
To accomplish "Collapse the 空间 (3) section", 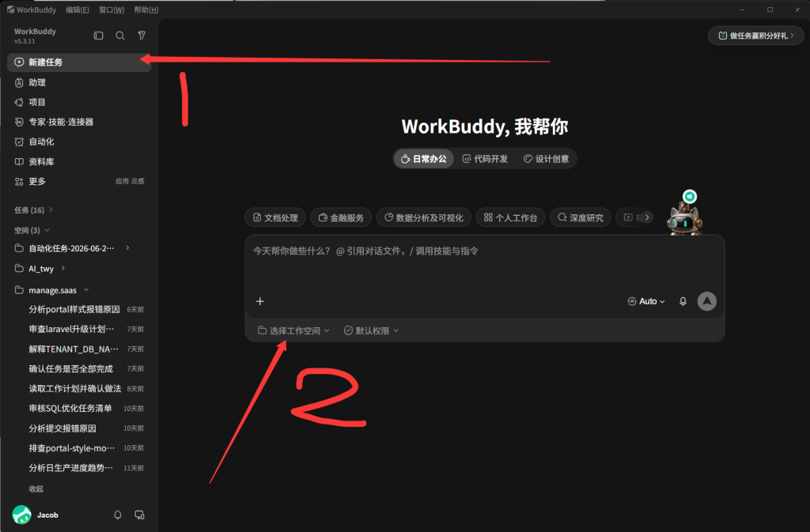I will coord(32,230).
